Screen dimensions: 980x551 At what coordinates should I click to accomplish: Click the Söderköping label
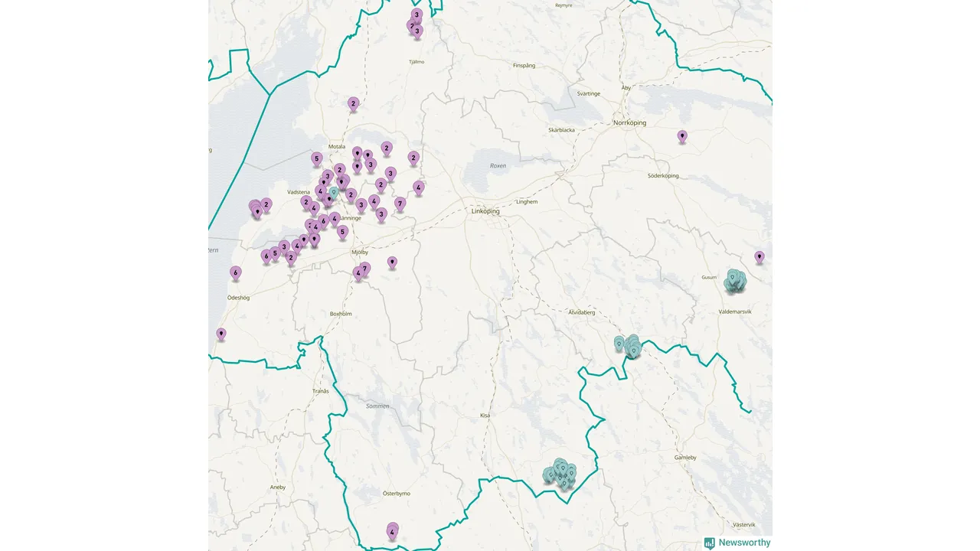[x=663, y=176]
